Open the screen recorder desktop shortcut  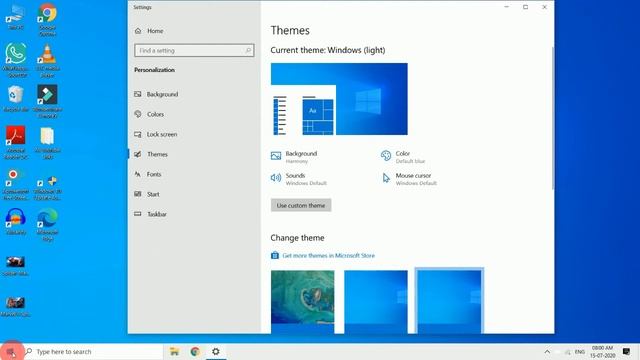(x=16, y=184)
